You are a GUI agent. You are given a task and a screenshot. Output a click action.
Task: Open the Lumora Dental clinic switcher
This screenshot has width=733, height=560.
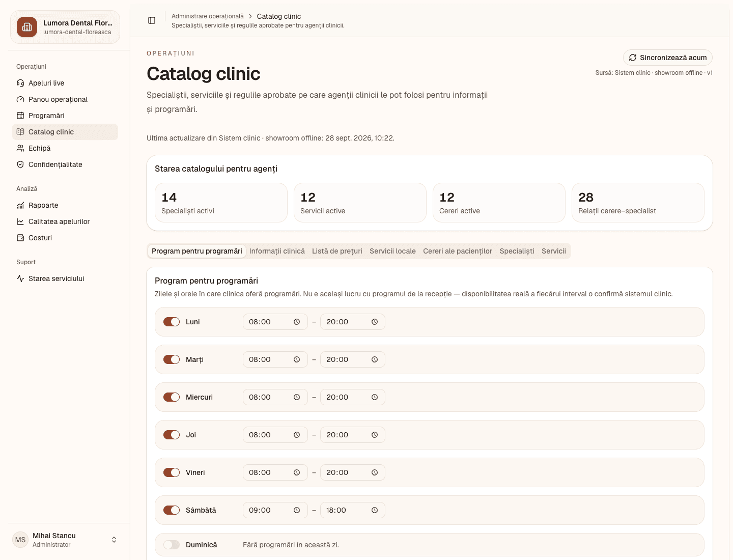tap(65, 27)
